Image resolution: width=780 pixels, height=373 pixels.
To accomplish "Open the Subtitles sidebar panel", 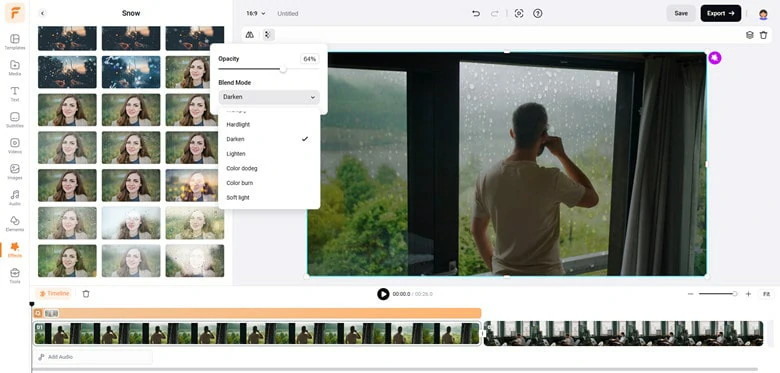I will click(x=14, y=120).
